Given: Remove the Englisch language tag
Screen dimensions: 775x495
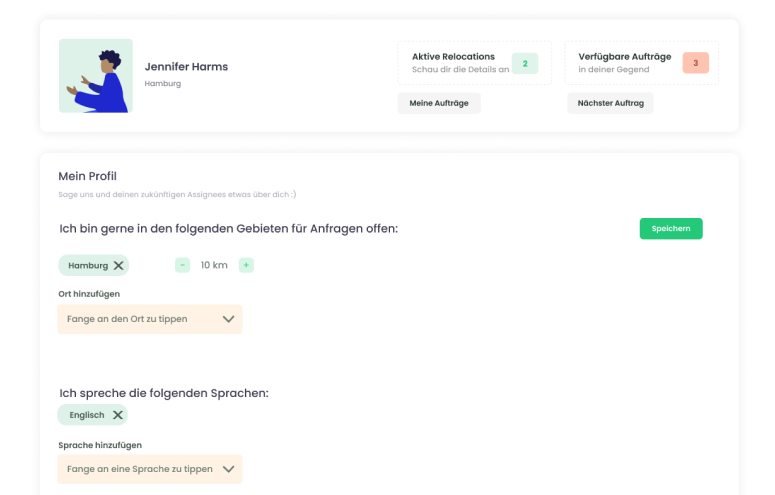Looking at the screenshot, I should click(x=118, y=415).
